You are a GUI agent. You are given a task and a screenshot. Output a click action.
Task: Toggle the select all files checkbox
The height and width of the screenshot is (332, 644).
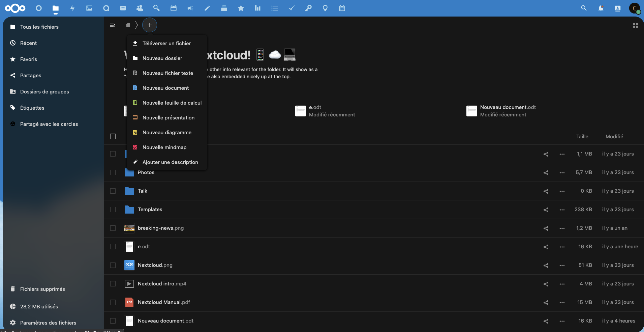(113, 136)
